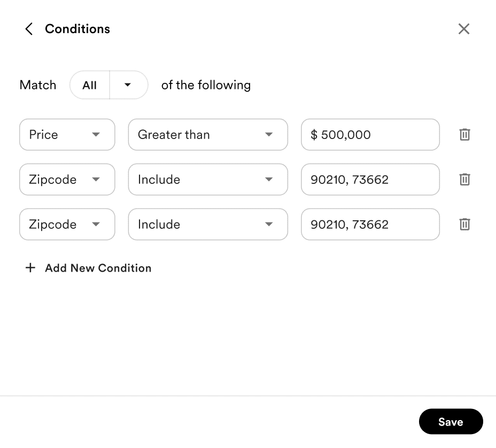Click the down arrow inside the Greater than selector

point(269,135)
